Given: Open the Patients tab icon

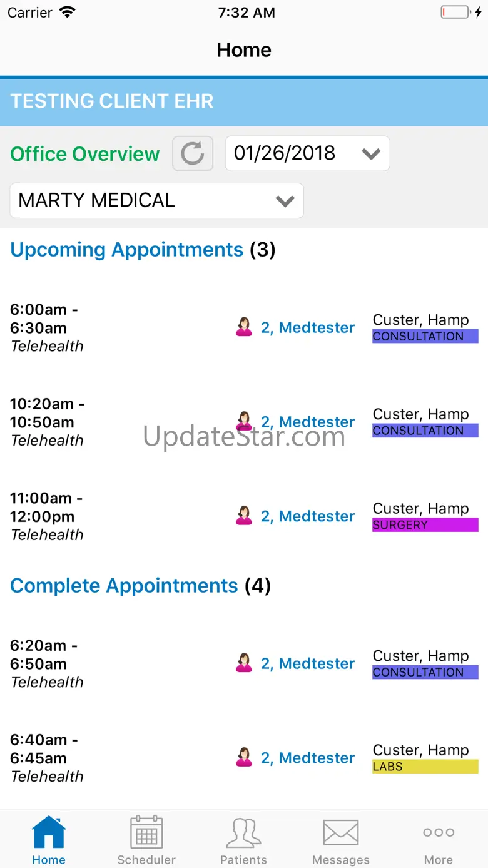Looking at the screenshot, I should pyautogui.click(x=243, y=833).
